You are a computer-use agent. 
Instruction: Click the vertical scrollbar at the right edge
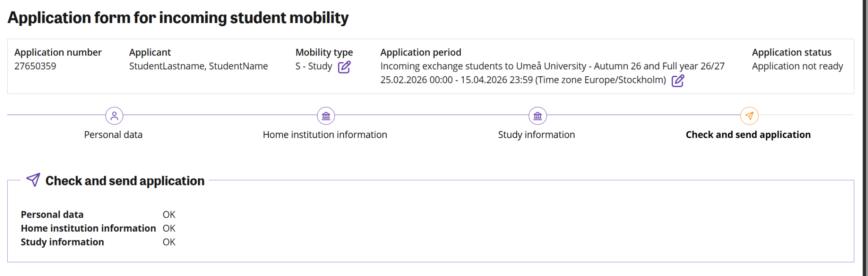click(865, 138)
